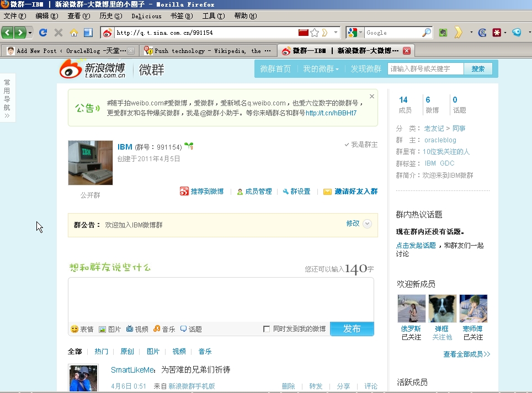Open the 微群首页 navigation link
Screen dimensions: 532x393
click(275, 69)
